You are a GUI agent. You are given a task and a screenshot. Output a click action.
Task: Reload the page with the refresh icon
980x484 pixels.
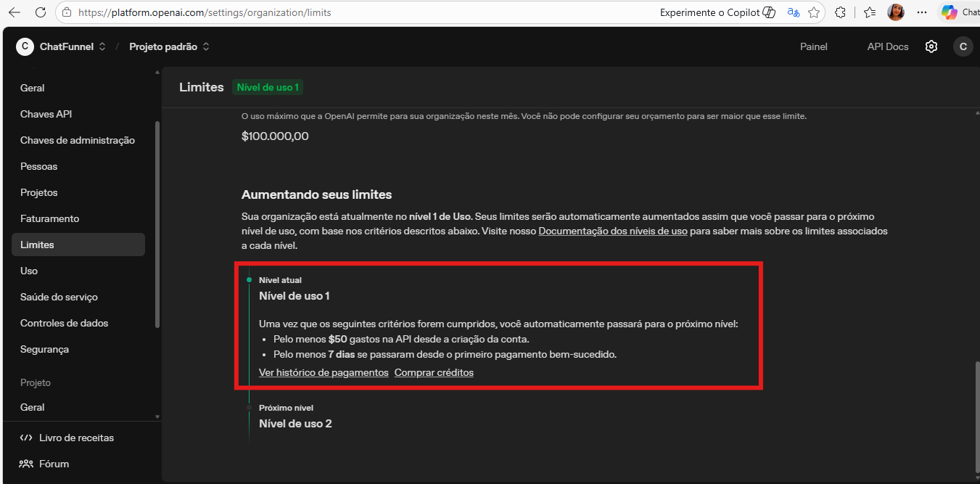click(x=41, y=12)
